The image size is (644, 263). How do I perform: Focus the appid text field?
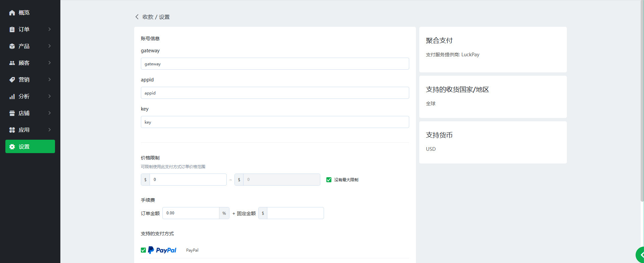[275, 93]
